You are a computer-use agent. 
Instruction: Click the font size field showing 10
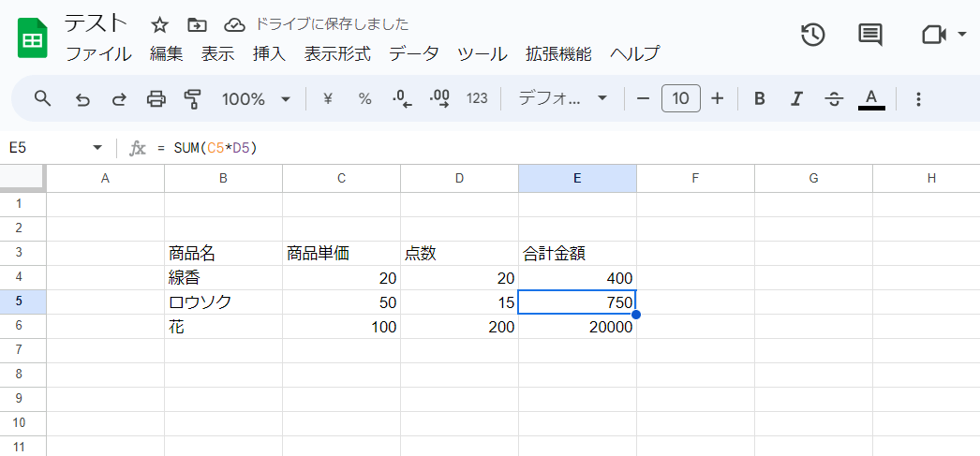(x=680, y=98)
